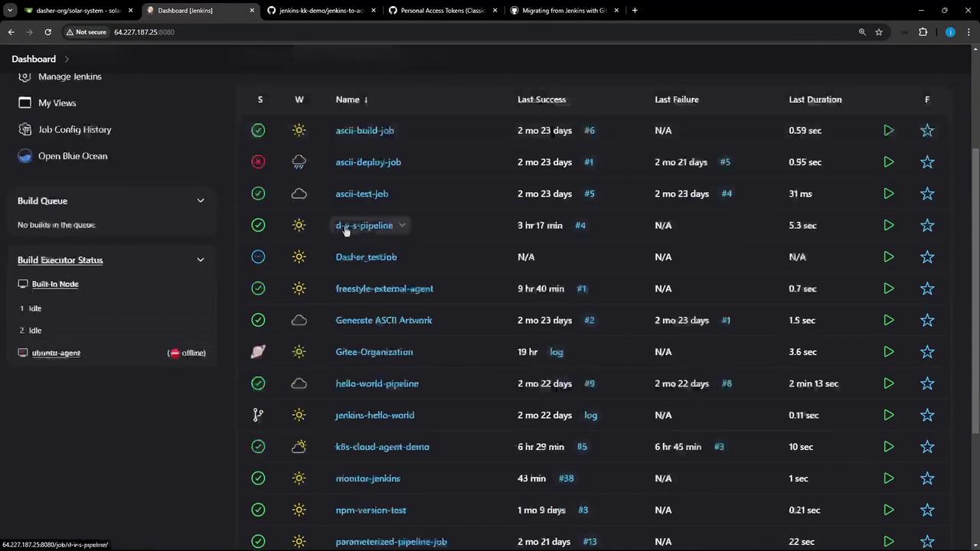Click the organization folder icon of Gitea-Organization
980x551 pixels.
258,352
